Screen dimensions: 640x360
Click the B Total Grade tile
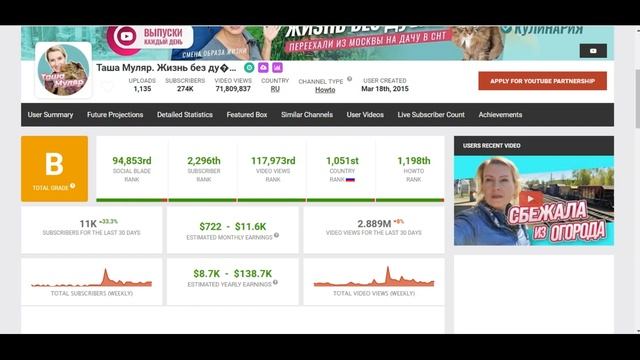tap(54, 169)
